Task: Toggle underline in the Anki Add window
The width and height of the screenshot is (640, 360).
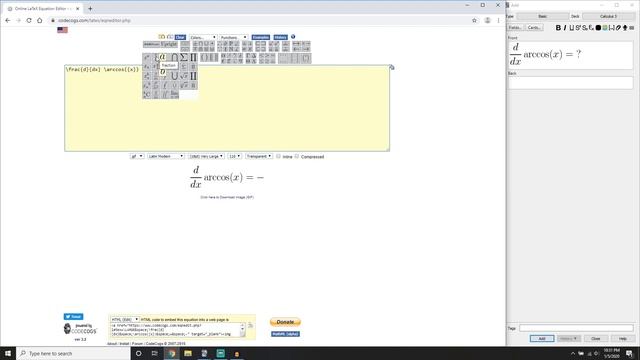Action: coord(571,28)
